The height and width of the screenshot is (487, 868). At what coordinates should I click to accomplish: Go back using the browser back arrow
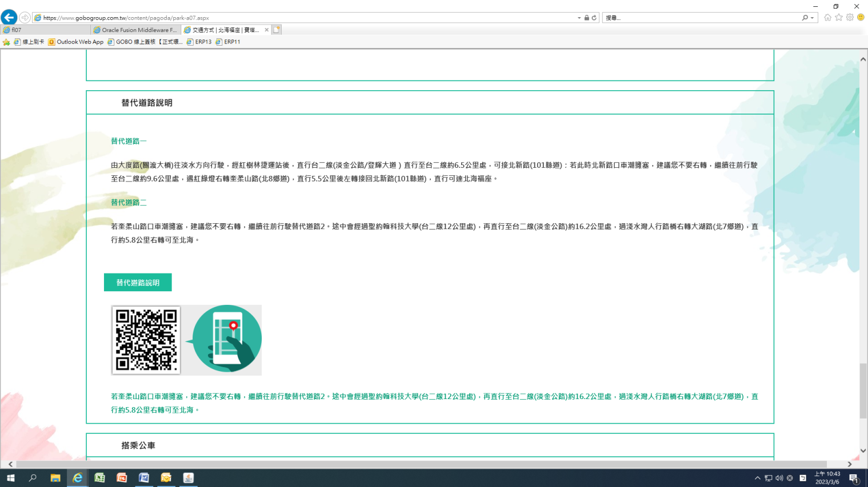(9, 17)
